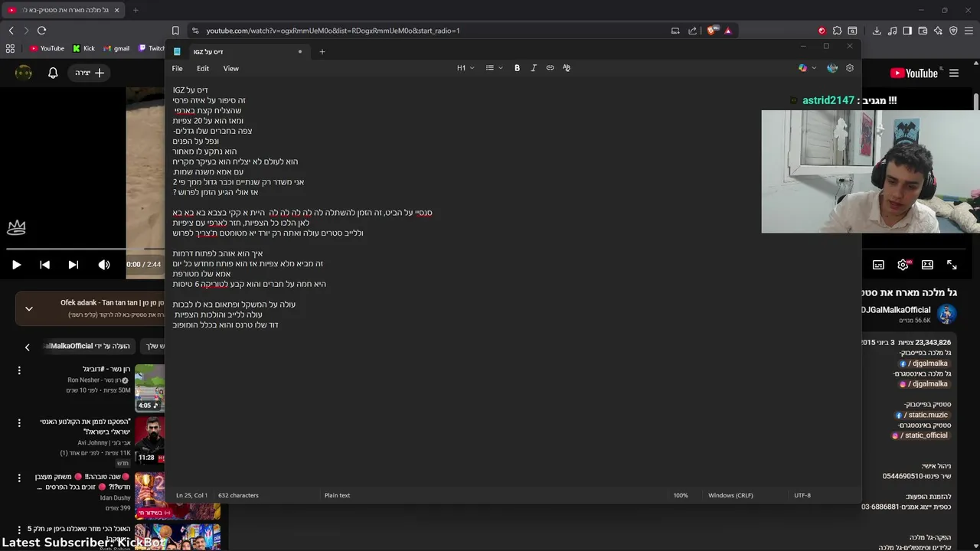Open the YouTube bookmark in bookmarks bar

pyautogui.click(x=47, y=48)
